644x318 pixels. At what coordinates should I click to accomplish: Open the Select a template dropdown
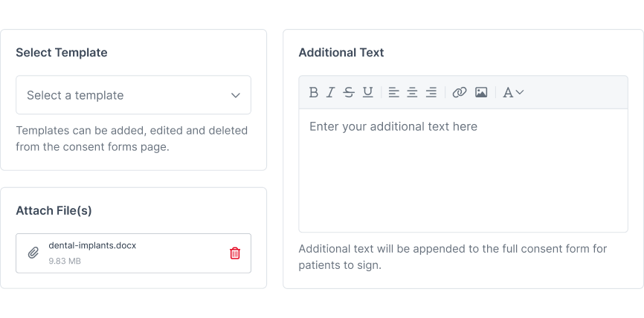click(x=133, y=95)
